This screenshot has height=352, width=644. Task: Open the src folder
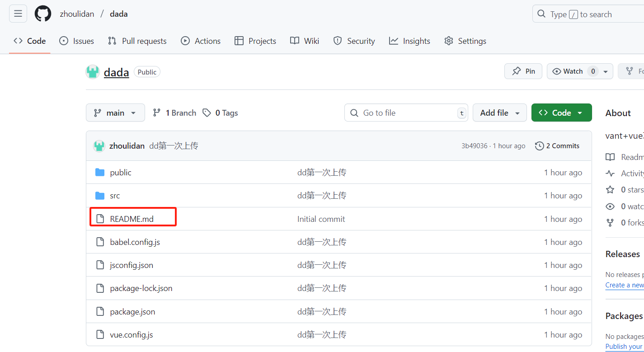coord(115,196)
